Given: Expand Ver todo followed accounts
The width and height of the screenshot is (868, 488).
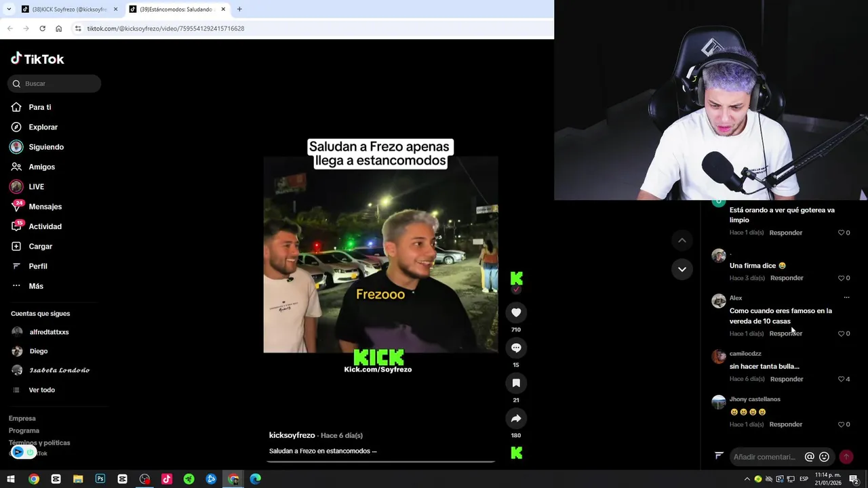Looking at the screenshot, I should click(34, 390).
